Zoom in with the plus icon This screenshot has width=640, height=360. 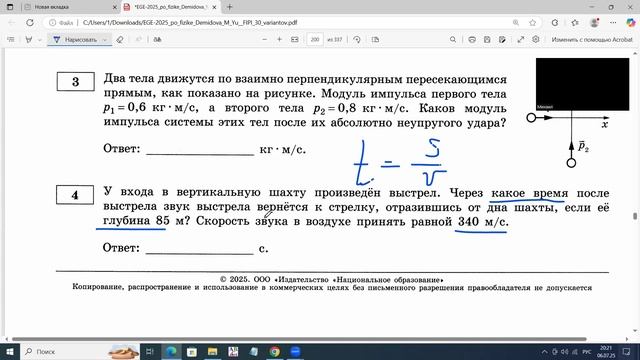pos(280,40)
